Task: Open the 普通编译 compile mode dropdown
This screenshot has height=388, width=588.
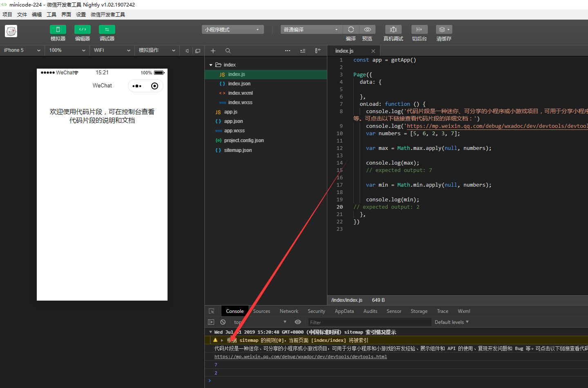Action: coord(311,29)
